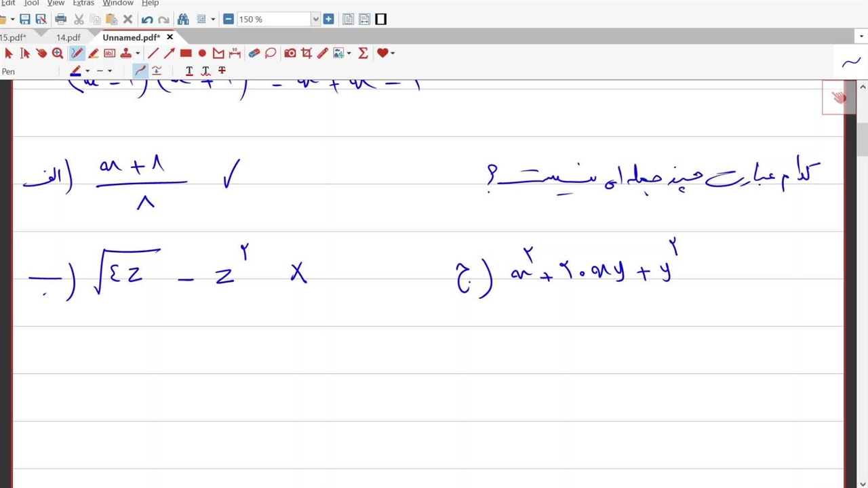
Task: Switch to the 14.pdf tab
Action: click(x=68, y=37)
